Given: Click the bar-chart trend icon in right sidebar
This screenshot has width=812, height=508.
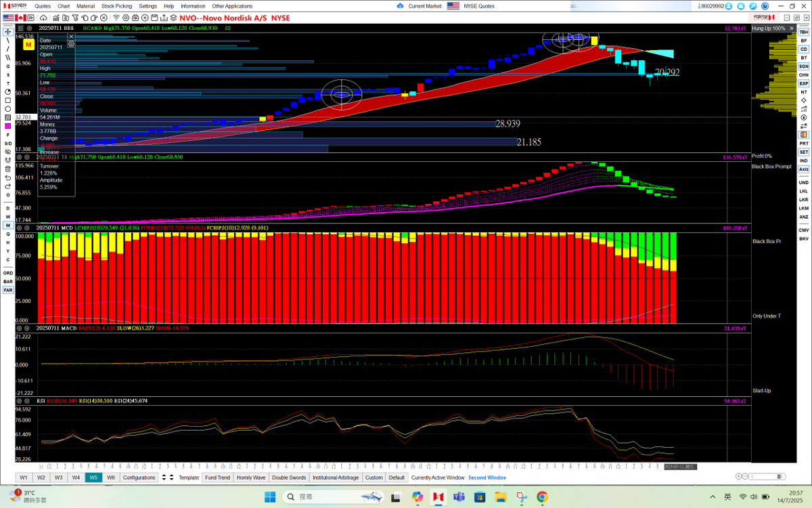Looking at the screenshot, I should 804,109.
